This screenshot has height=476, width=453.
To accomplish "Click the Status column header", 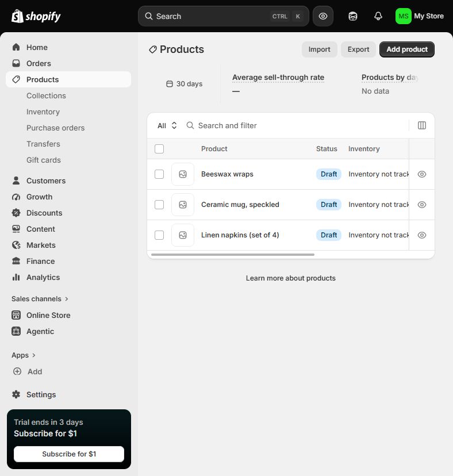I will [x=327, y=149].
